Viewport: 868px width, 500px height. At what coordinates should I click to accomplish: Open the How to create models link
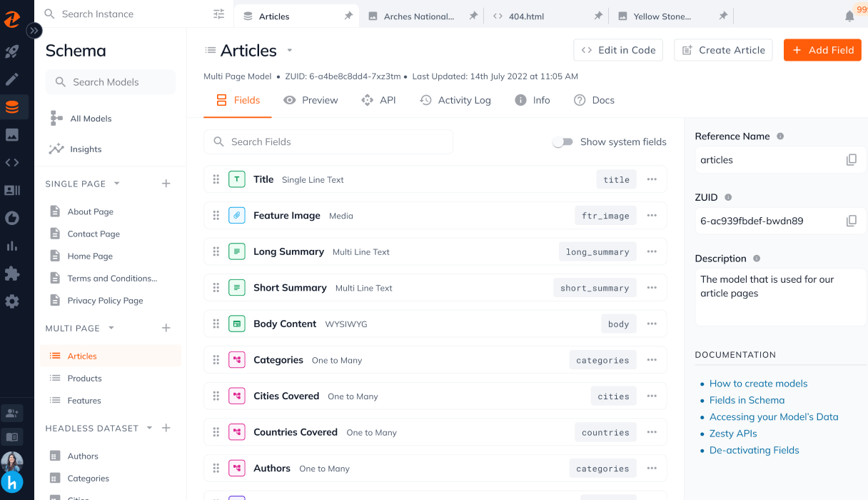click(x=758, y=384)
